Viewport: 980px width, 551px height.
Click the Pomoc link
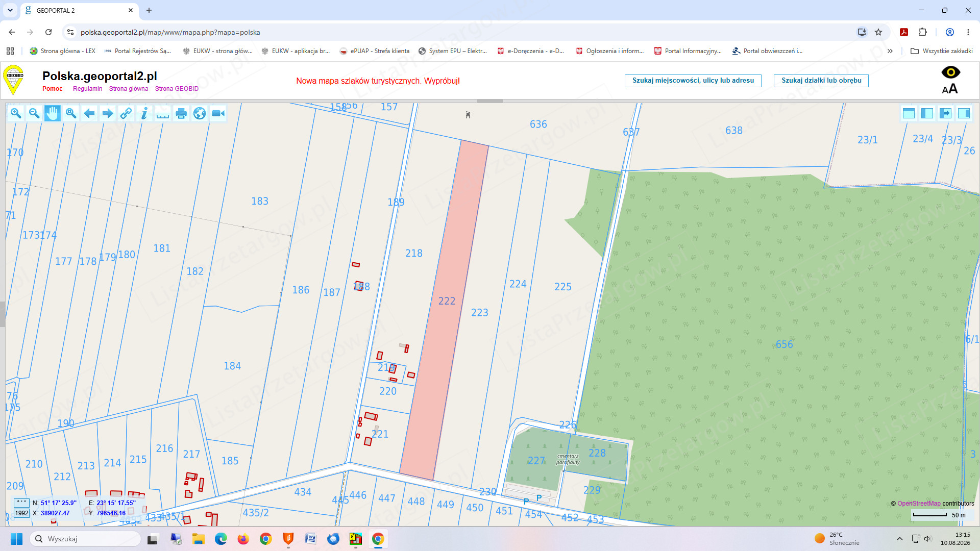(53, 89)
